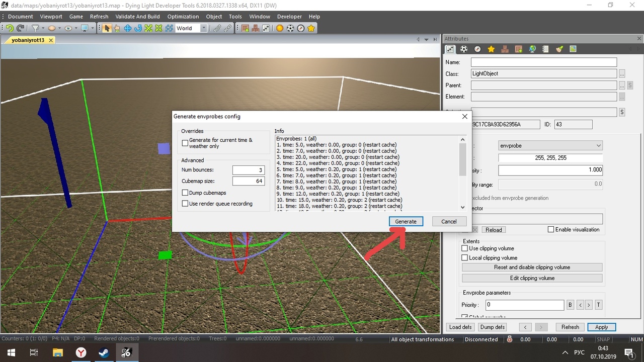Open the Validate And Build menu
644x362 pixels.
click(138, 16)
